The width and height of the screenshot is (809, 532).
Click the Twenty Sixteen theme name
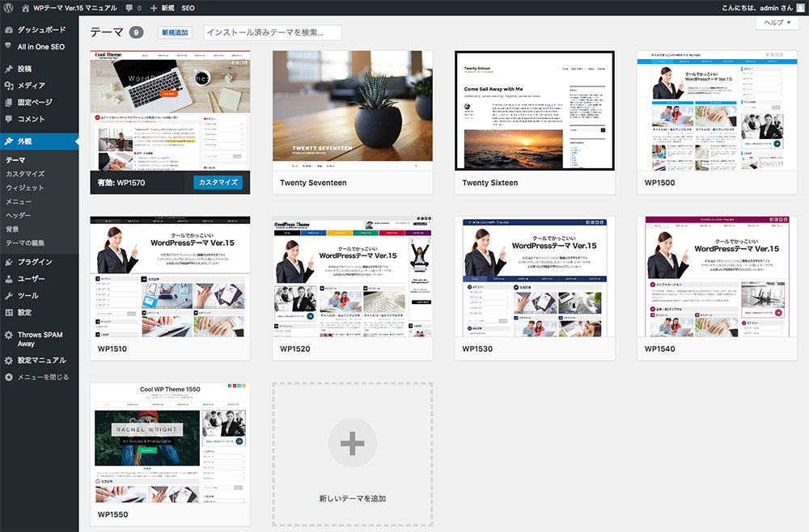point(490,183)
